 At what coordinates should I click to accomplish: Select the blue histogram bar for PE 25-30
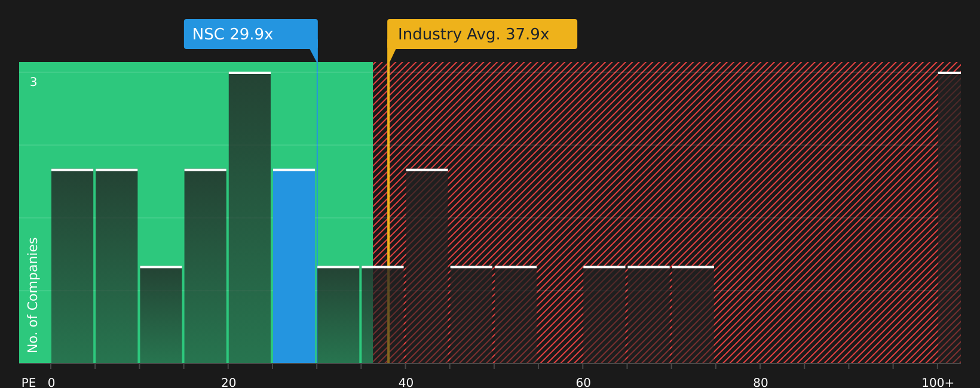click(x=294, y=266)
